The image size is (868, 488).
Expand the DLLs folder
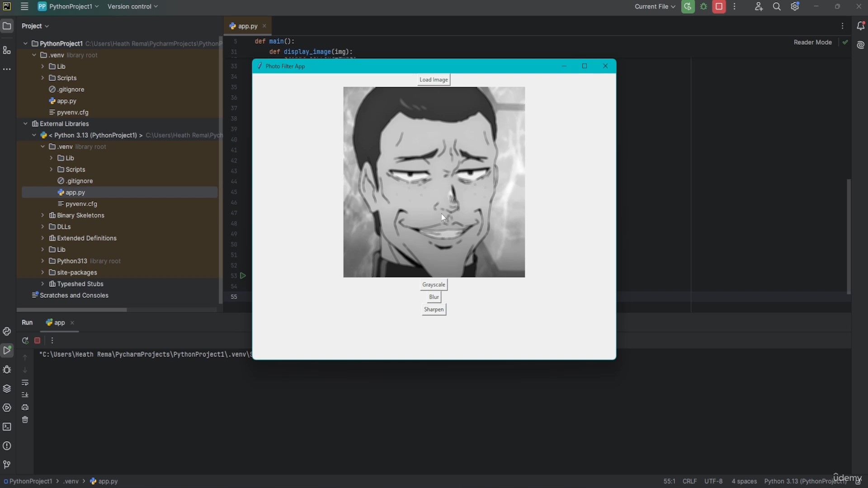click(x=42, y=226)
